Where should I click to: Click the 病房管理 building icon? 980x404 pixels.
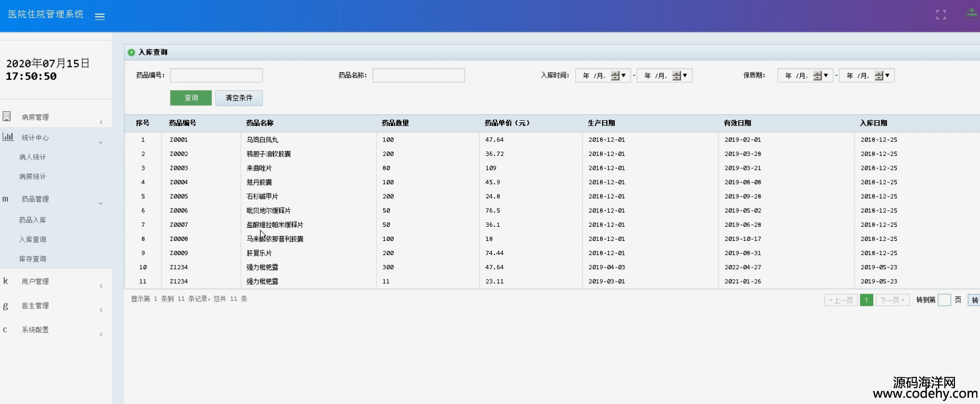coord(7,116)
